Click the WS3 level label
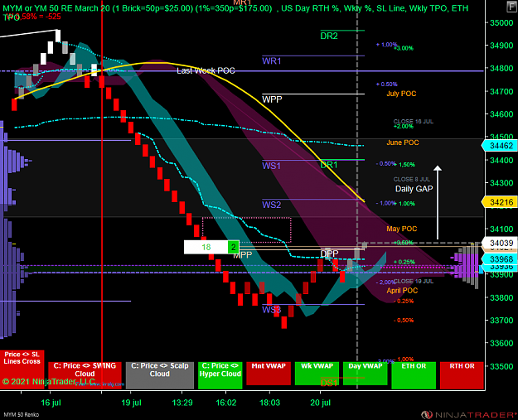The width and height of the screenshot is (518, 420). [272, 310]
